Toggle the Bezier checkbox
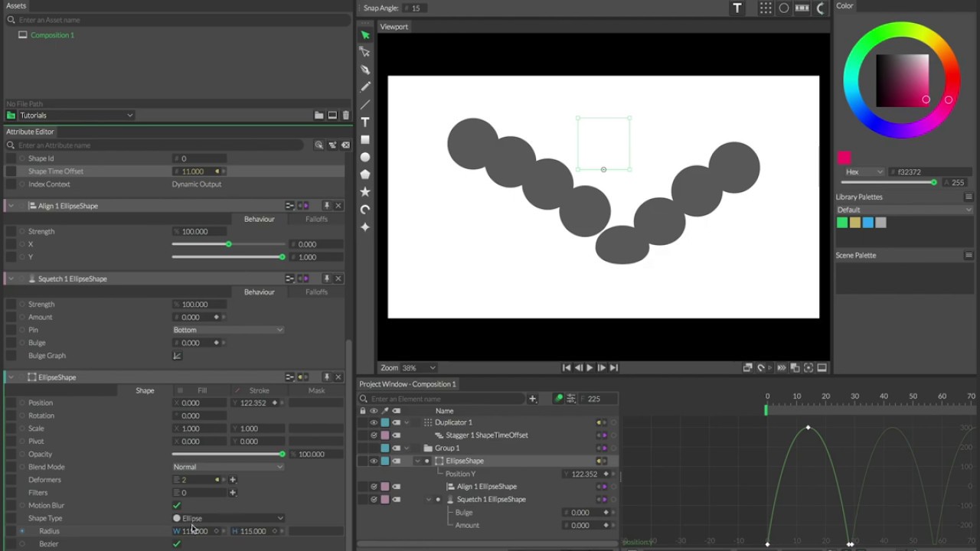 click(177, 544)
